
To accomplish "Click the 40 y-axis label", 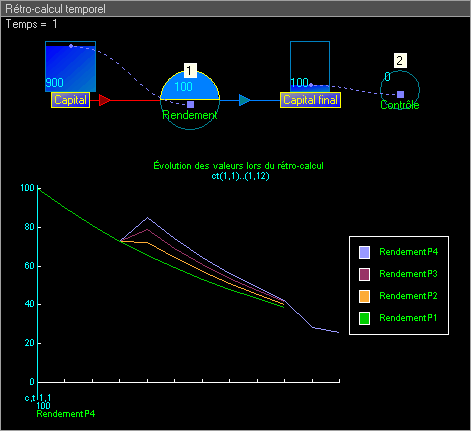I will [x=29, y=304].
